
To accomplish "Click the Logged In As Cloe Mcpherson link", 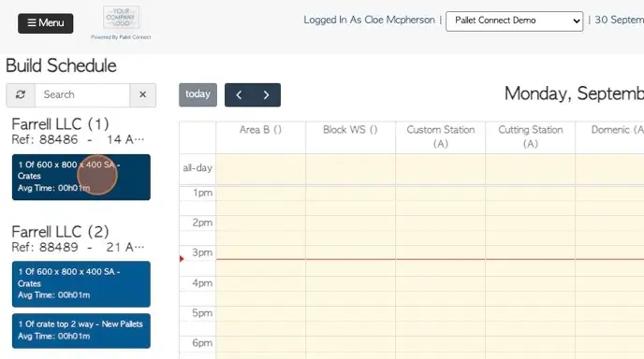I will (369, 21).
